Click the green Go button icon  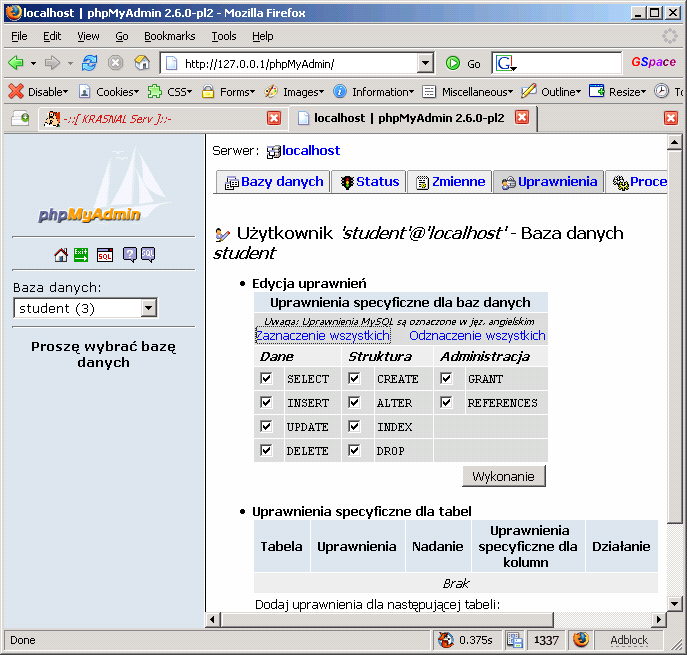tap(453, 64)
